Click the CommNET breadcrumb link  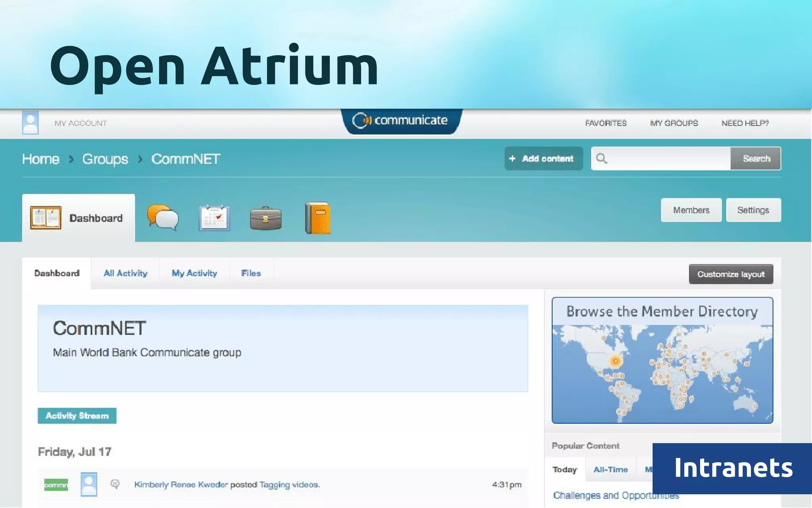tap(186, 159)
